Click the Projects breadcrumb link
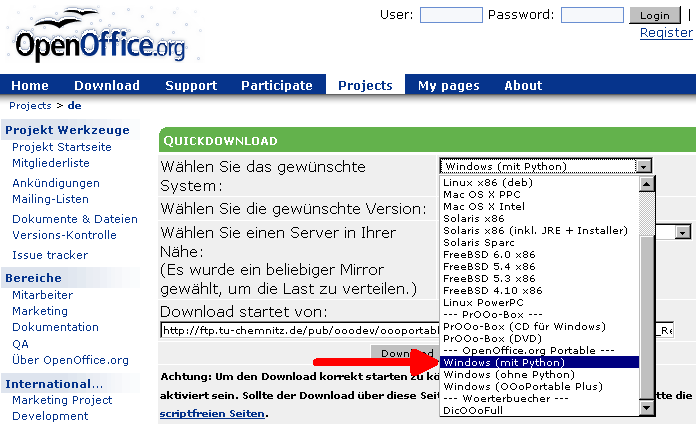This screenshot has height=424, width=696. click(x=30, y=105)
